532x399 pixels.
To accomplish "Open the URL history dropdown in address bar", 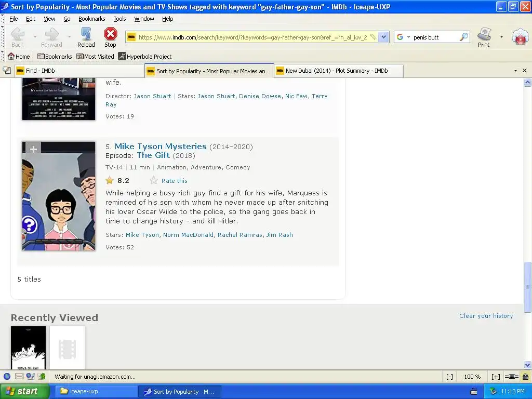I will (383, 37).
